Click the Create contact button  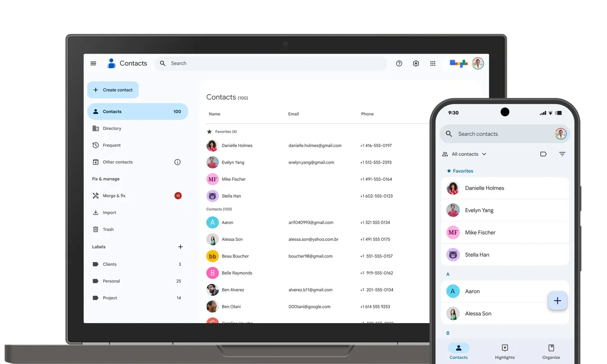click(x=113, y=90)
